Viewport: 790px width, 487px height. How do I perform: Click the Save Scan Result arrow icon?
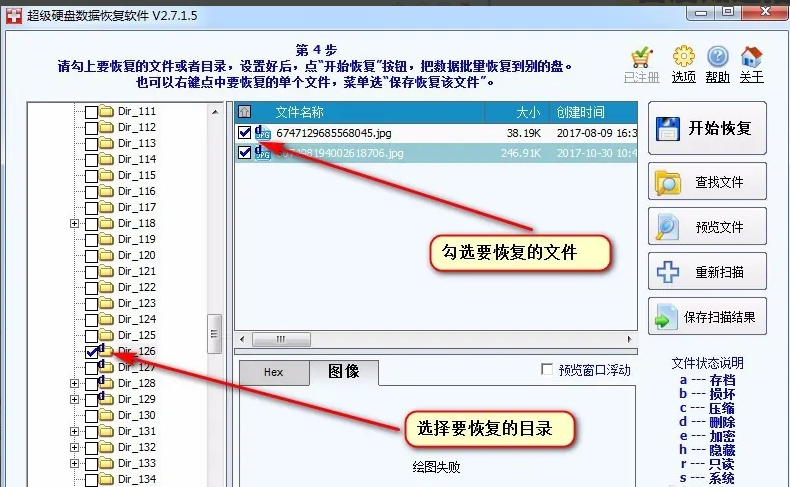pos(666,317)
